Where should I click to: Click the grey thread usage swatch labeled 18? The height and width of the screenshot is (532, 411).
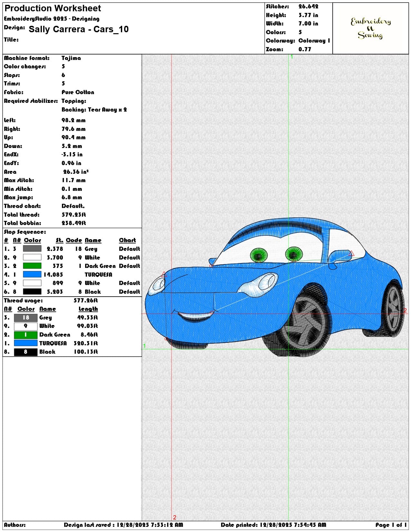(x=26, y=318)
